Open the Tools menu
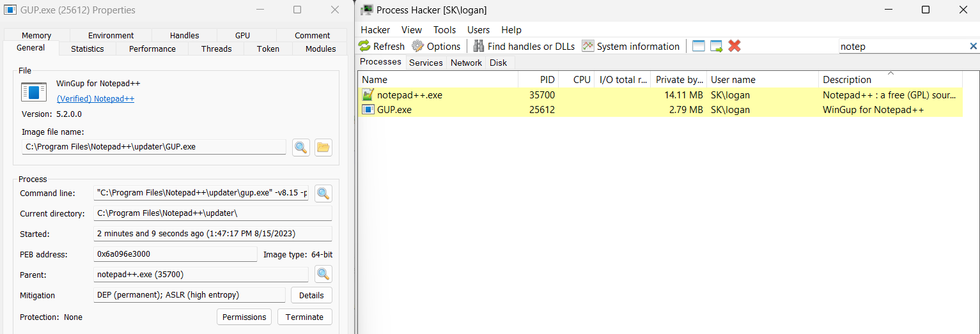This screenshot has width=980, height=334. point(445,30)
